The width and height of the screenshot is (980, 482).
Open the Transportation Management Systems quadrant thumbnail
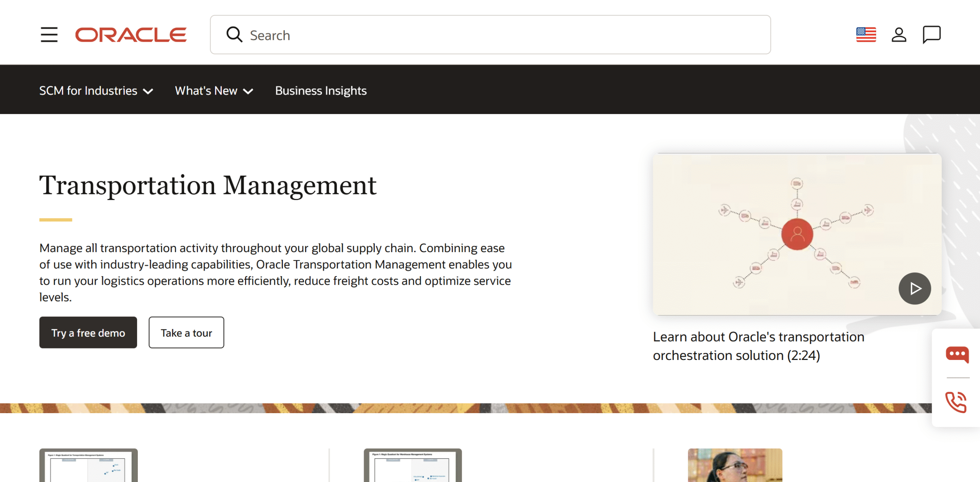88,465
